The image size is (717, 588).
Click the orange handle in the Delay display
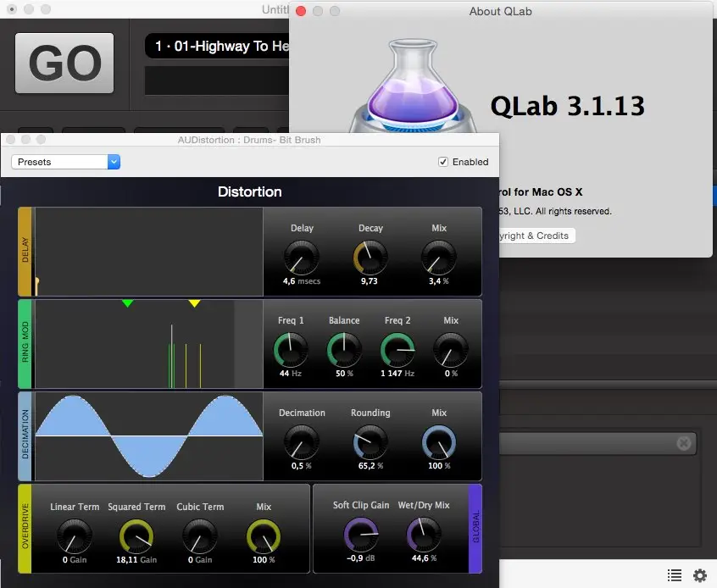pos(37,286)
